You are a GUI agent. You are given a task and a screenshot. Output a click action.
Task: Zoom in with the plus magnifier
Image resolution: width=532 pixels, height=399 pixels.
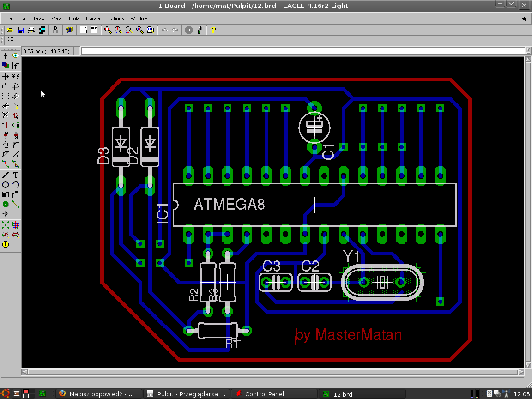[x=118, y=30]
